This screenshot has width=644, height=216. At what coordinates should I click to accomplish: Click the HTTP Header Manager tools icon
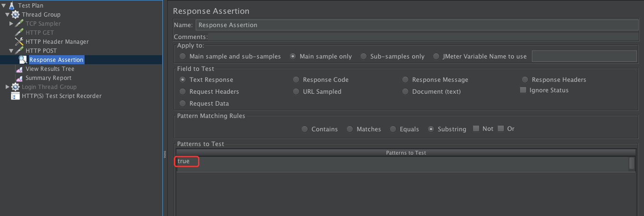point(19,42)
